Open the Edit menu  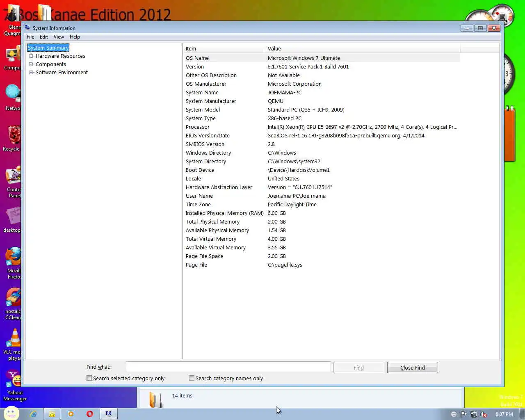pyautogui.click(x=44, y=37)
